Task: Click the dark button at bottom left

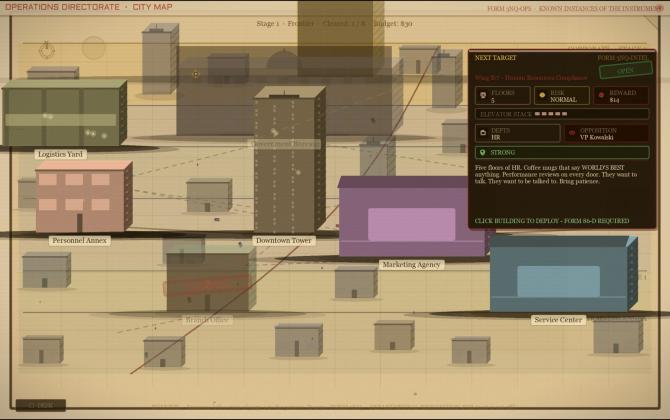Action: (41, 405)
